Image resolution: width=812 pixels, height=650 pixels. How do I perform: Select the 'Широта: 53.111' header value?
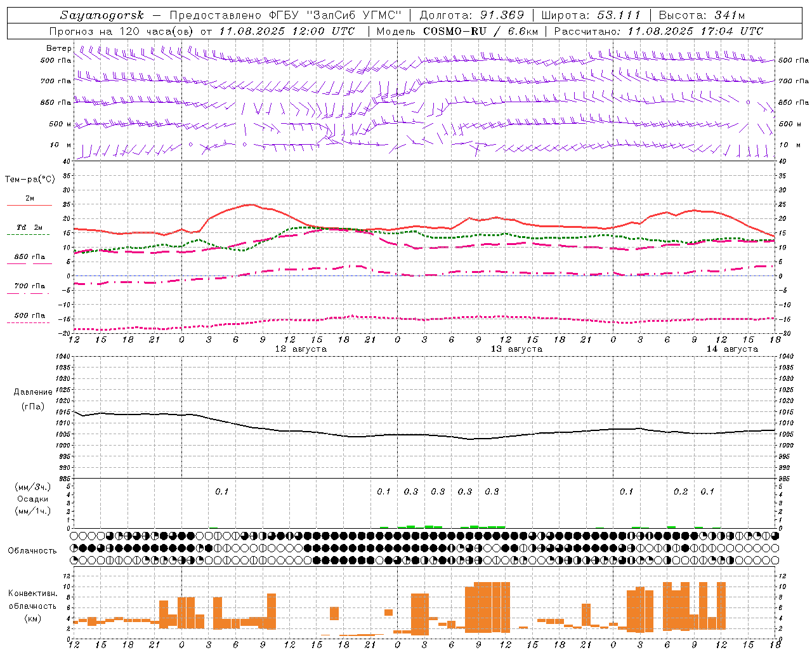591,15
